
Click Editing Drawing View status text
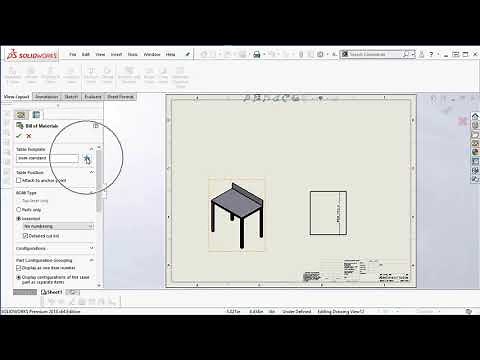point(341,311)
